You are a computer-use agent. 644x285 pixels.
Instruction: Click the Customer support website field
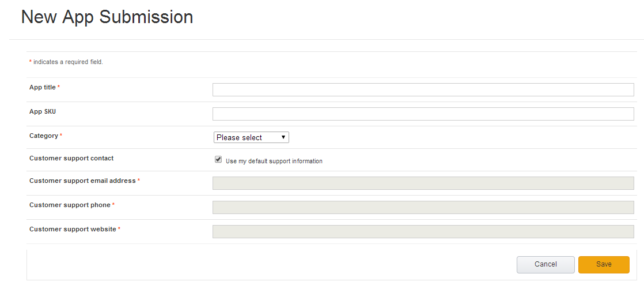click(423, 231)
